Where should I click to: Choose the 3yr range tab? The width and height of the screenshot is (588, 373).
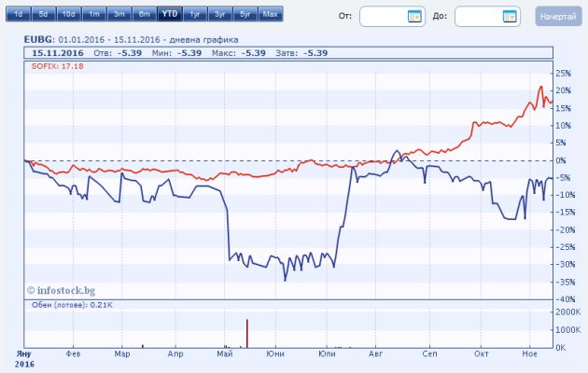[x=220, y=14]
